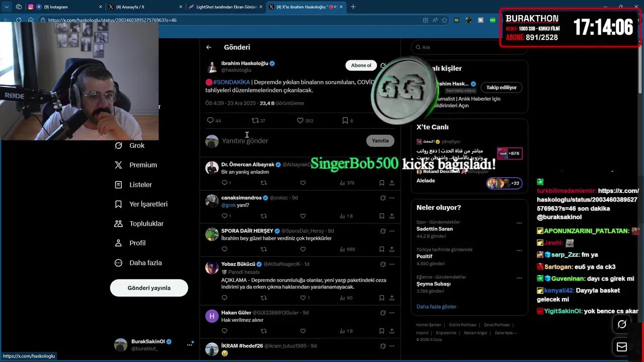Open the Grok sidebar item
The image size is (644, 362).
[x=130, y=145]
